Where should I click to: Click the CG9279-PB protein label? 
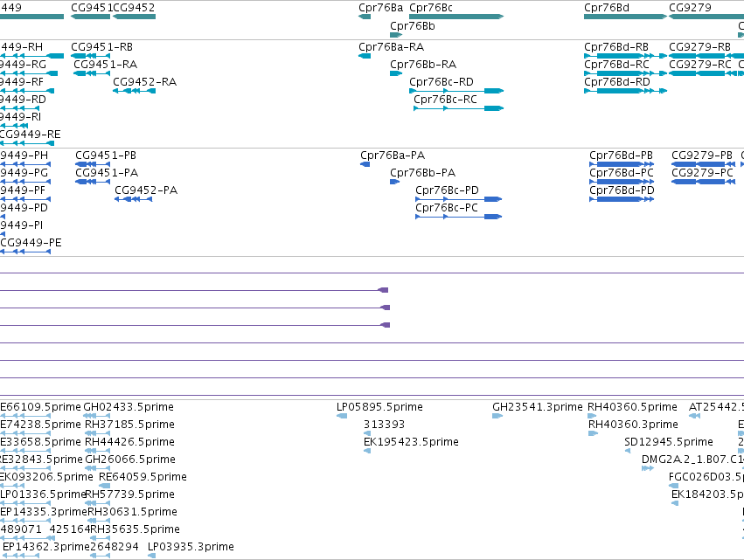702,156
